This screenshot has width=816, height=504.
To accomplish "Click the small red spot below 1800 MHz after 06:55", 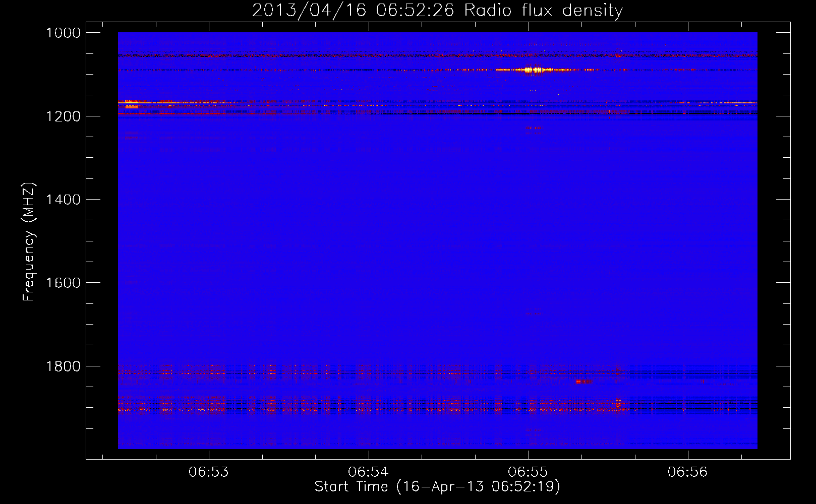I will point(584,382).
